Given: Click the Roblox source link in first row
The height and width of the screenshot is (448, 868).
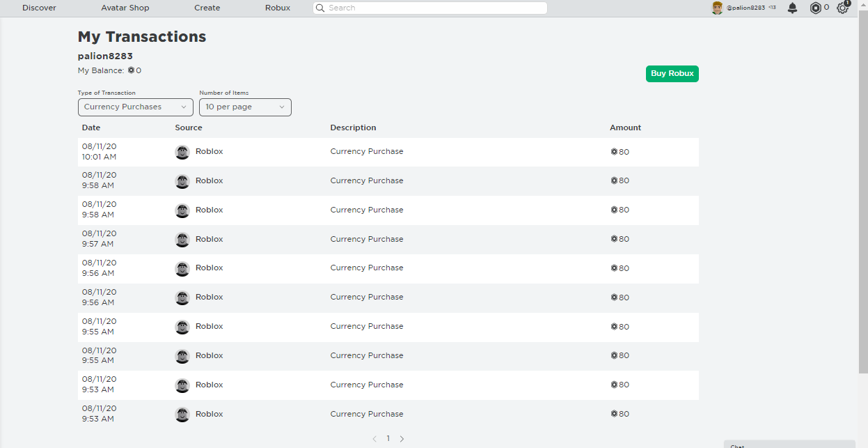Looking at the screenshot, I should [x=209, y=151].
